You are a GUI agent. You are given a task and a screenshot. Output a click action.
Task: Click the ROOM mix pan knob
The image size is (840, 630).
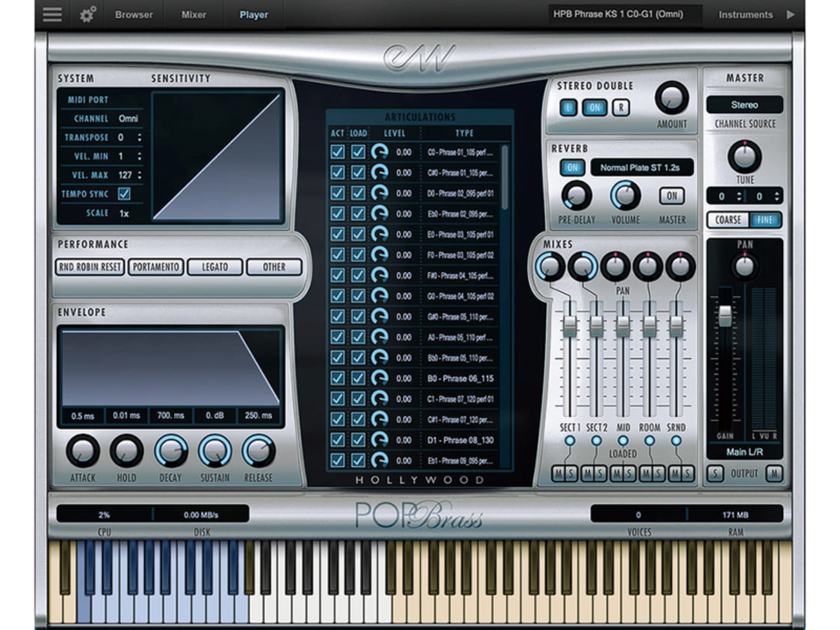tap(647, 266)
